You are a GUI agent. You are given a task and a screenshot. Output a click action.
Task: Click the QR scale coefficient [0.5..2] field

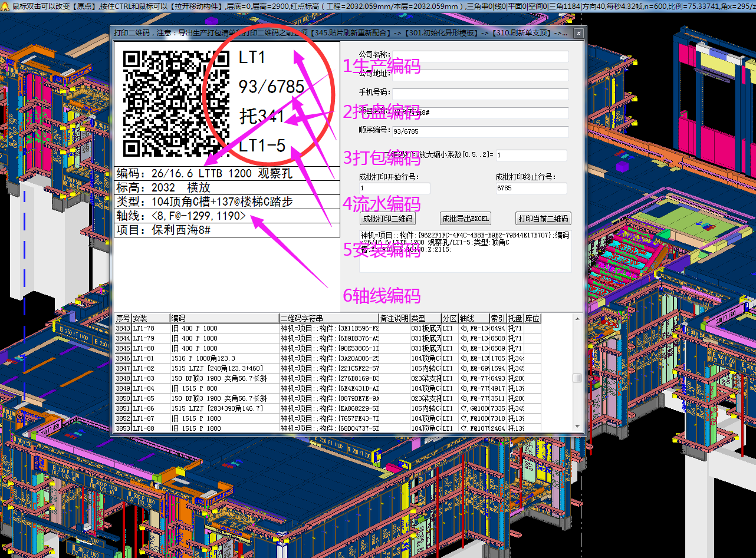point(531,156)
